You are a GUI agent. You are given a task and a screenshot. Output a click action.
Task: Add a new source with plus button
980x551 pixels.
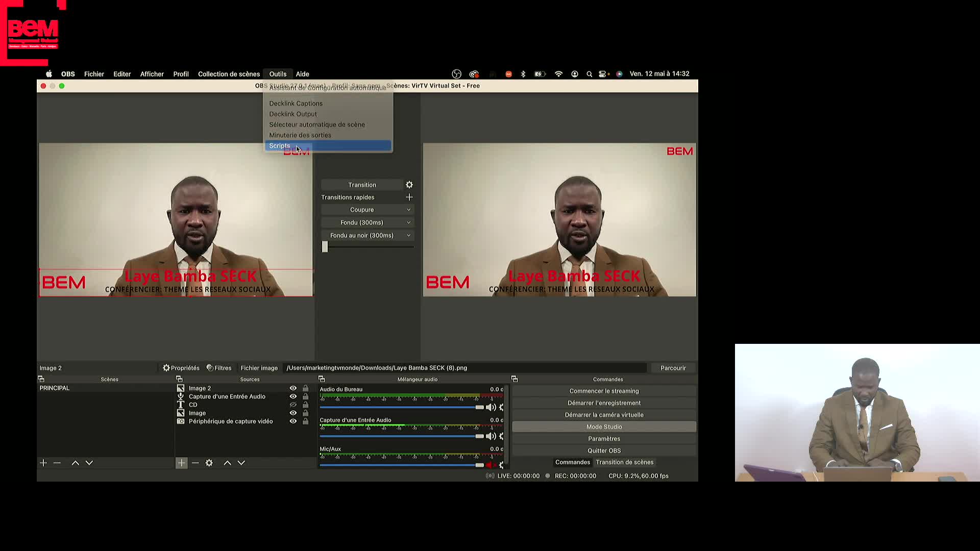(x=181, y=463)
